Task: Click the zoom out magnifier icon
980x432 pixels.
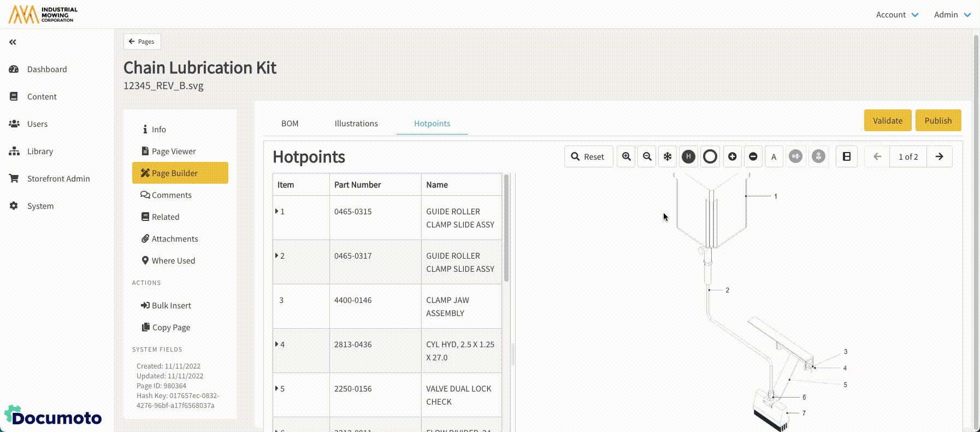Action: pos(647,156)
